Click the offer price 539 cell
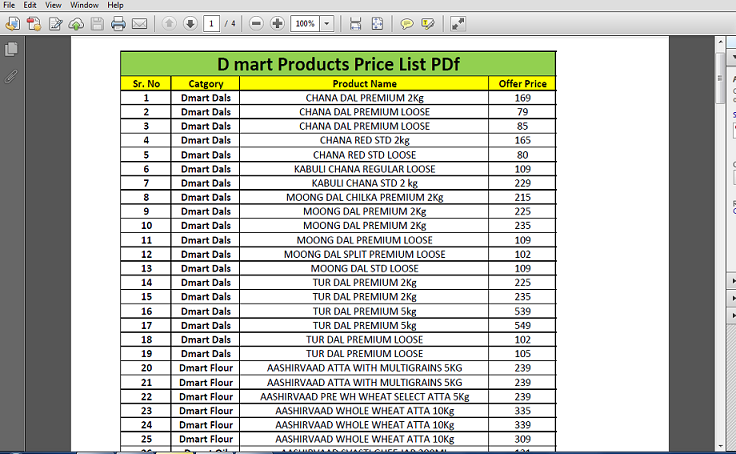This screenshot has height=454, width=736. coord(522,311)
